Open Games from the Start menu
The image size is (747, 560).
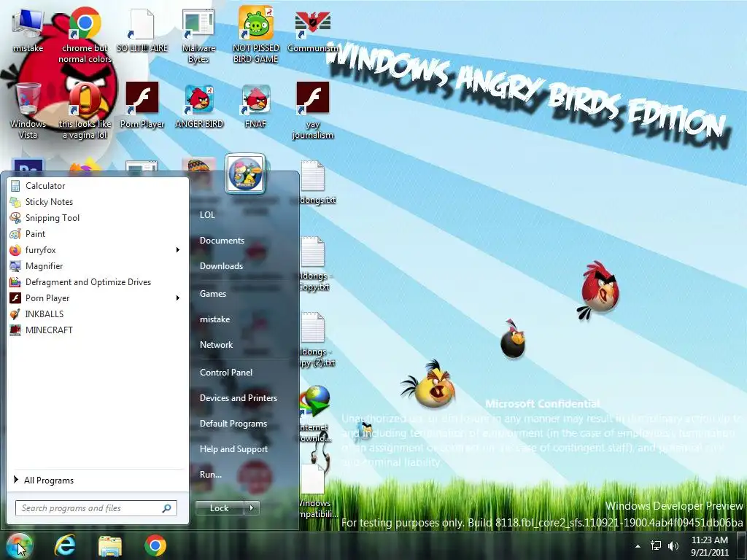213,293
